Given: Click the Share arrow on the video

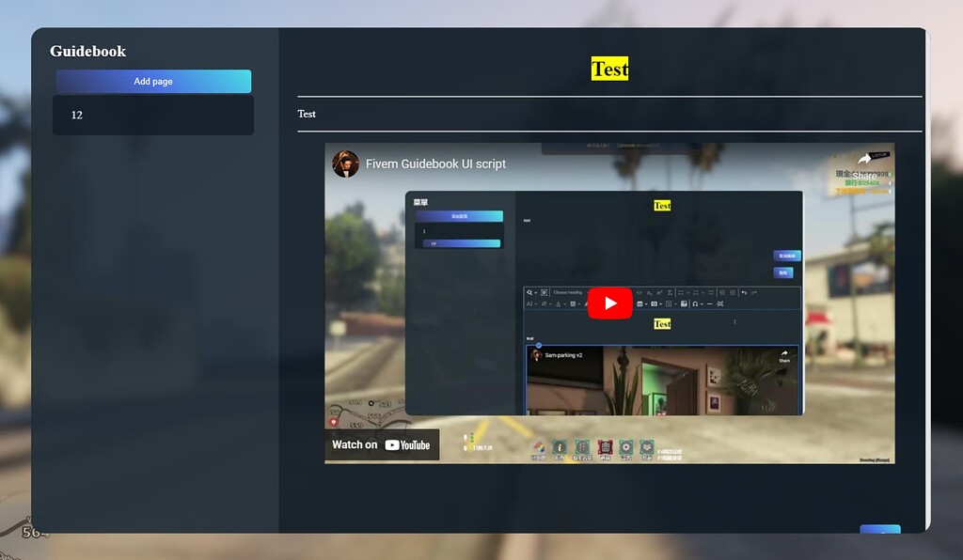Looking at the screenshot, I should click(x=863, y=161).
